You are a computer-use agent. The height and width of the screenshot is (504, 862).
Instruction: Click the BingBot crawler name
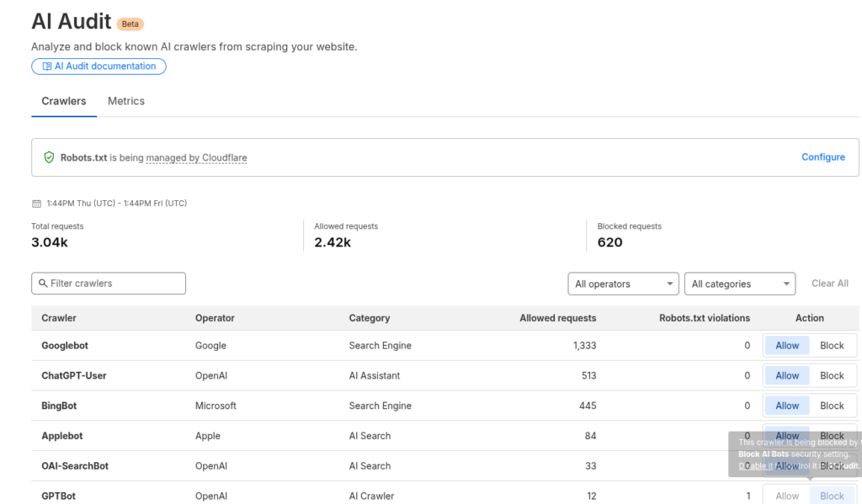coord(60,406)
